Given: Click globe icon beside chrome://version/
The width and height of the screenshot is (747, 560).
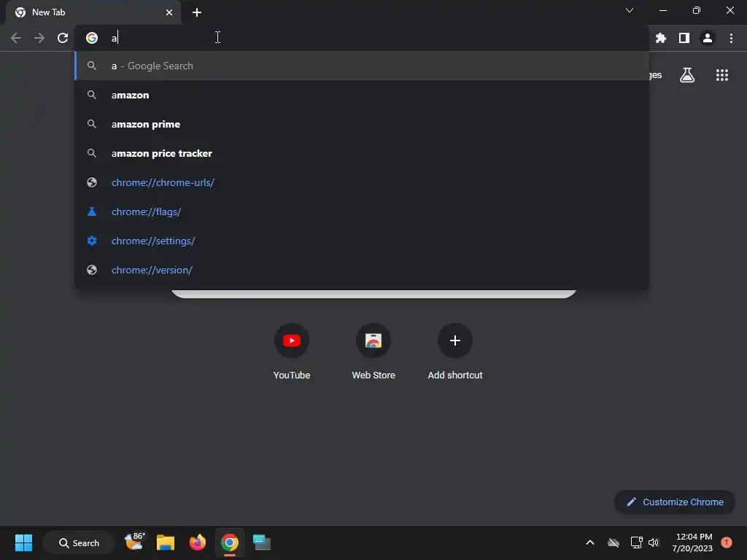Looking at the screenshot, I should coord(92,270).
